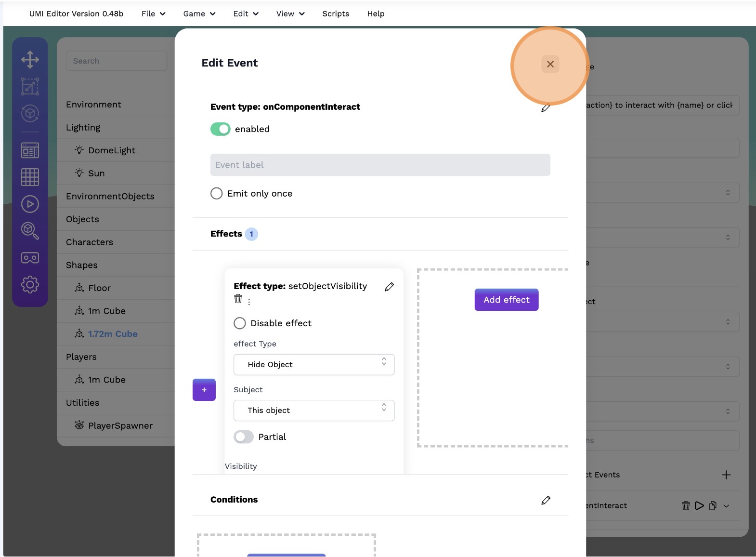Open settings gear in left toolbar

[30, 285]
